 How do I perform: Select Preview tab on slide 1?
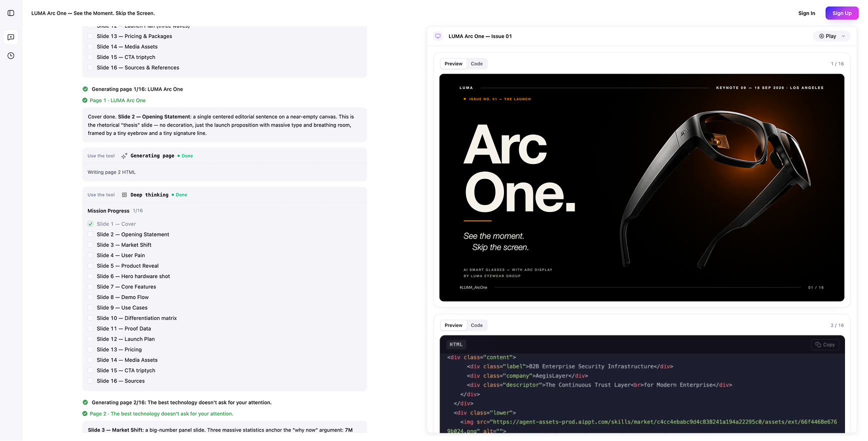(x=453, y=63)
